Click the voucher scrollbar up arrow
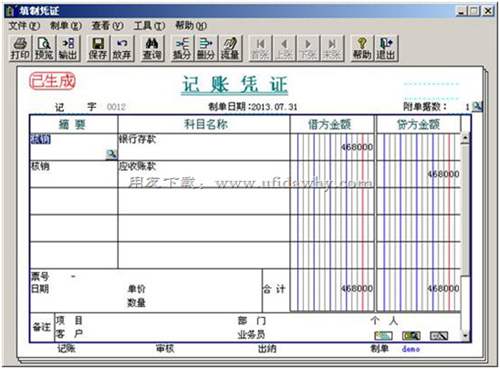 (465, 138)
